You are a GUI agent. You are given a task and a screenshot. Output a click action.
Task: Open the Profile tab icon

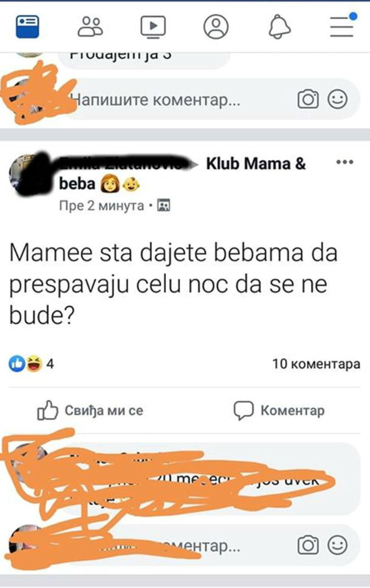coord(216,27)
